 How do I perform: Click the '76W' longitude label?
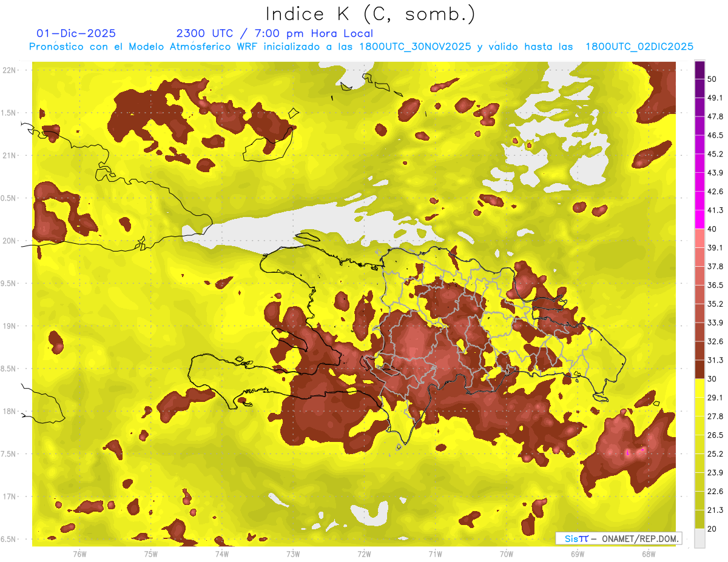point(79,554)
